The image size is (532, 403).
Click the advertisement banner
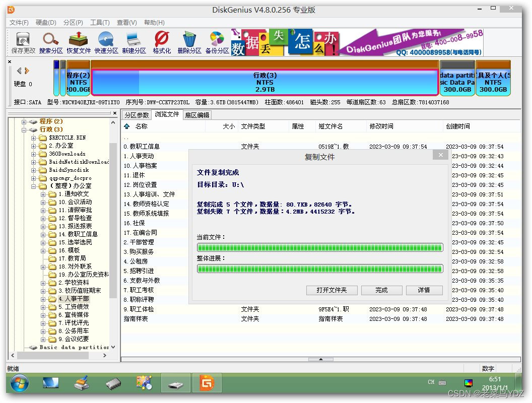357,42
